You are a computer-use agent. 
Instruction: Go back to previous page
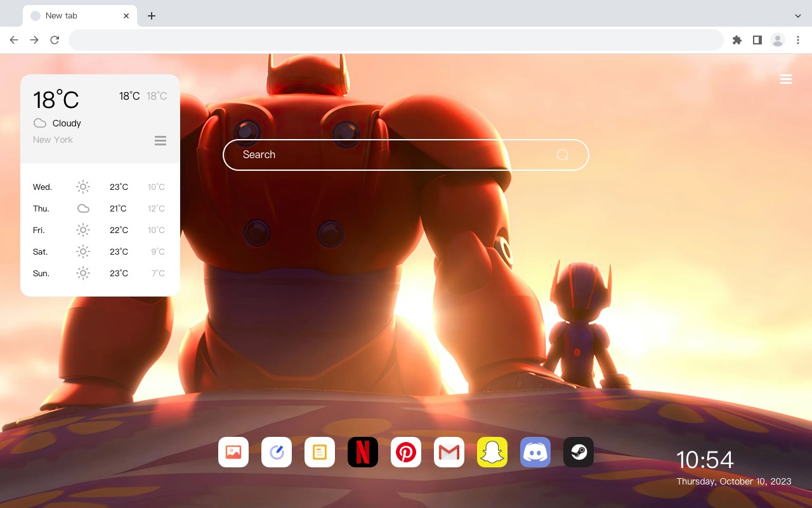(14, 40)
